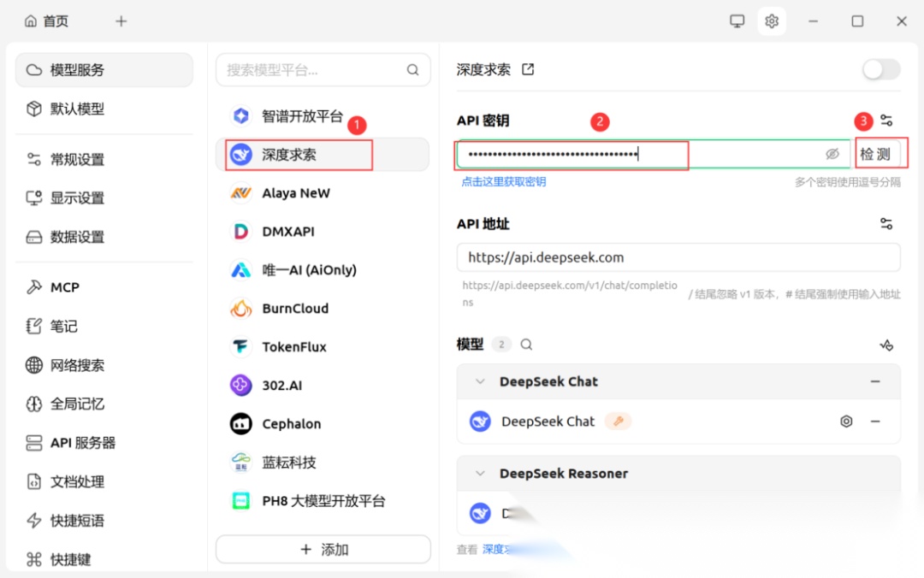Click the API 地址 URL field

pos(678,257)
